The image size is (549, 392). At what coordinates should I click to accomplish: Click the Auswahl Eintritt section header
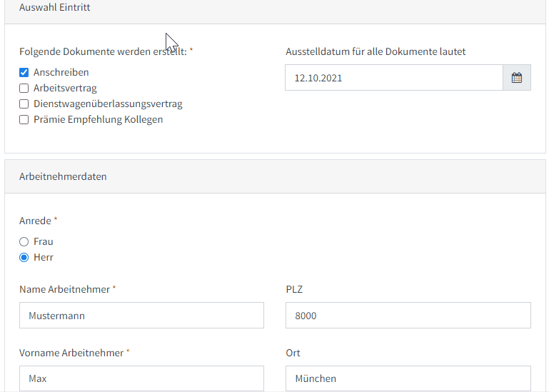[x=54, y=7]
